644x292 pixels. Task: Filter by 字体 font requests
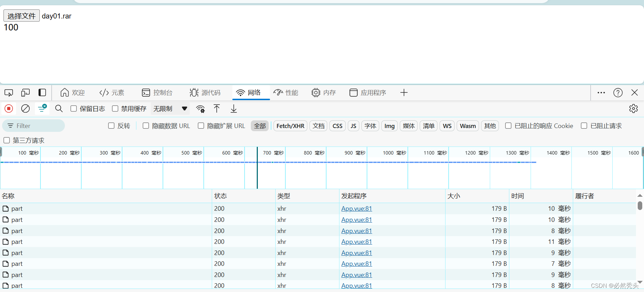click(x=370, y=126)
